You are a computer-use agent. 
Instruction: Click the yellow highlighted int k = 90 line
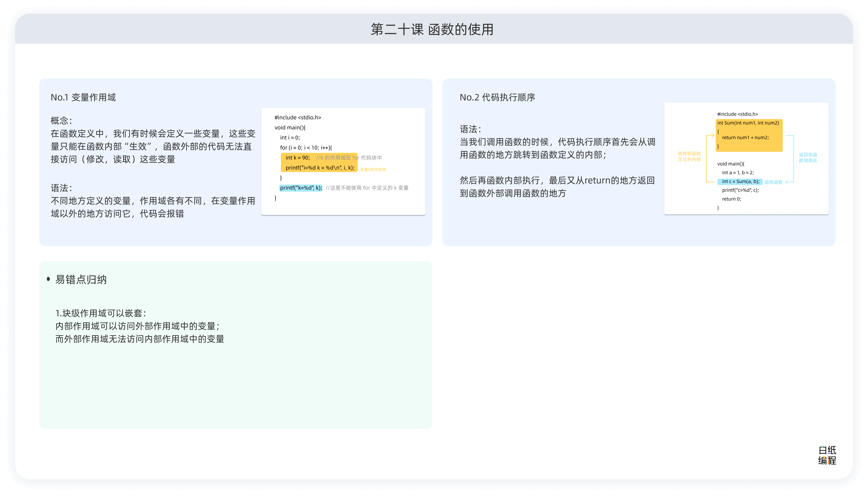(298, 158)
